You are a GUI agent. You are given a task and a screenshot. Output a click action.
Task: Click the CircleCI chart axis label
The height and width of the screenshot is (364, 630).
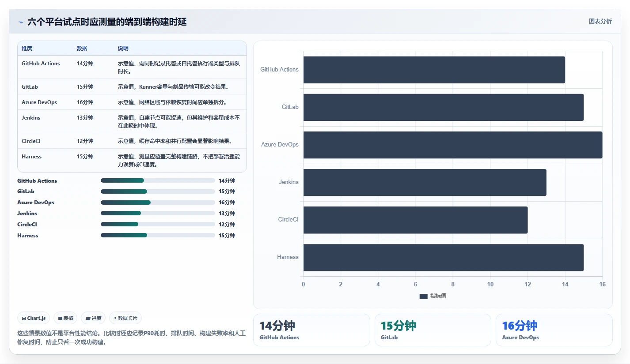click(288, 220)
